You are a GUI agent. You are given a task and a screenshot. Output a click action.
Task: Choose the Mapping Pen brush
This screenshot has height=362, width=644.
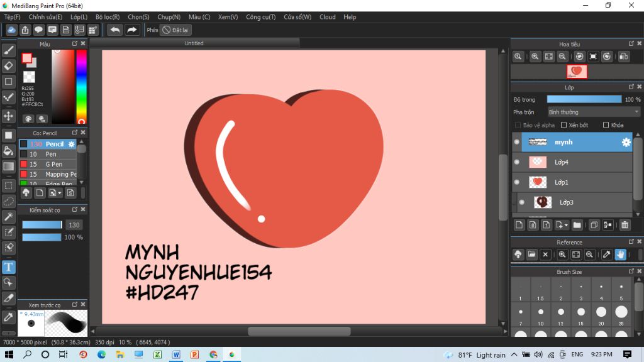pos(48,175)
